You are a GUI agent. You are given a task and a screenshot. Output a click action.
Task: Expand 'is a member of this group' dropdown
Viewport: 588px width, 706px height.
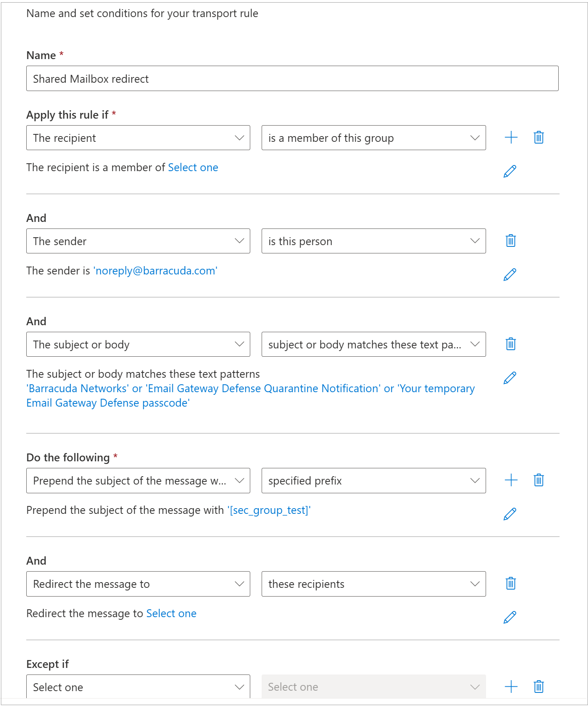373,138
